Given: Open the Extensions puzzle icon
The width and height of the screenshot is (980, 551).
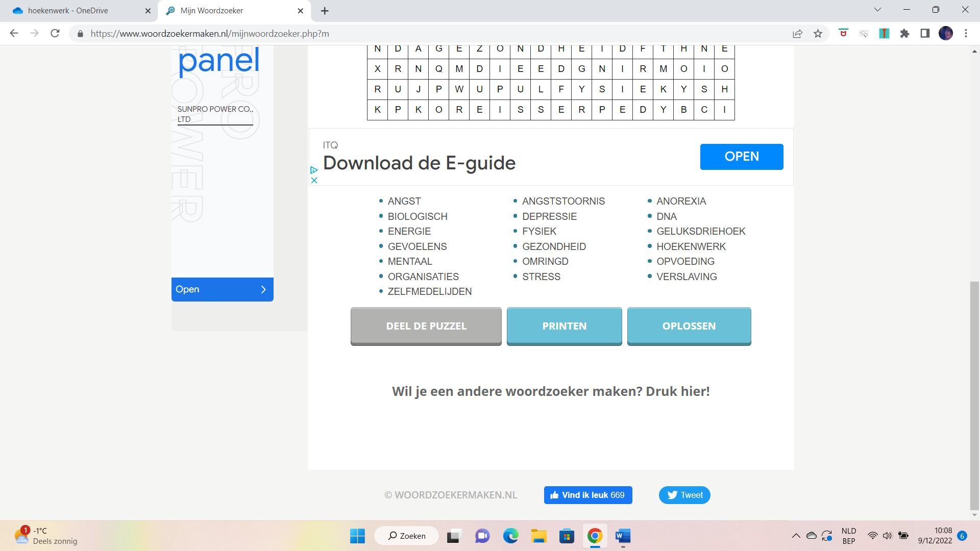Looking at the screenshot, I should coord(904,34).
